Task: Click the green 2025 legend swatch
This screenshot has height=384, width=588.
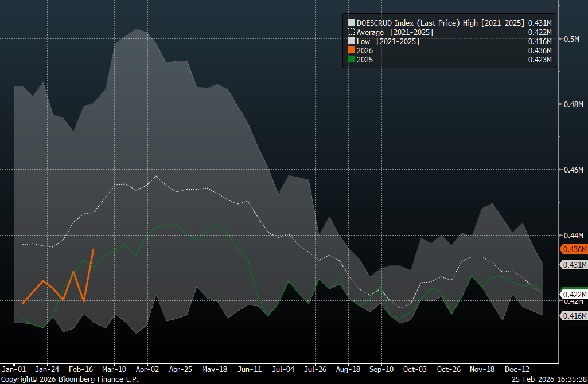Action: pos(352,60)
